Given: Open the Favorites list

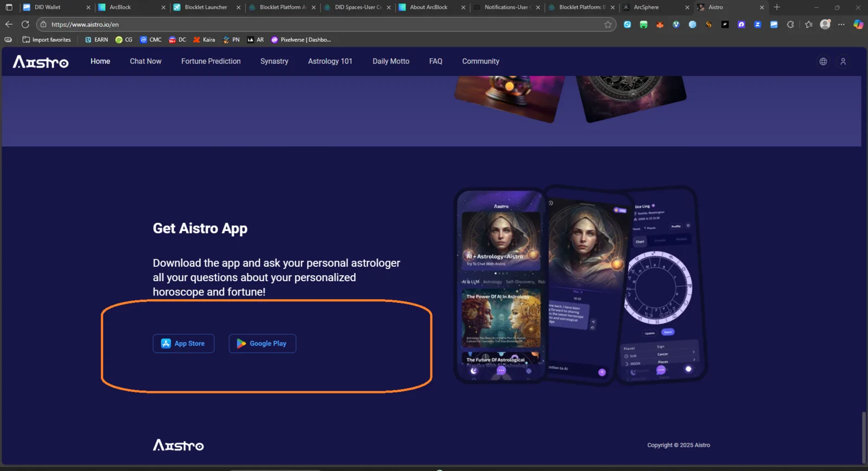Looking at the screenshot, I should click(809, 24).
